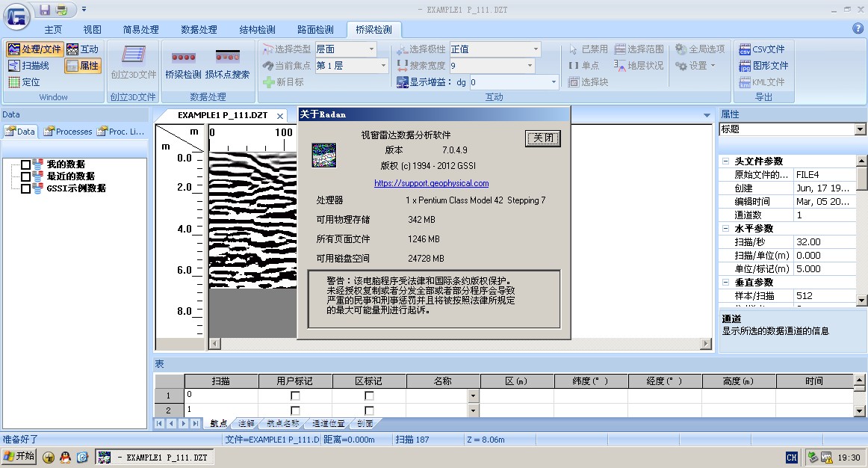The image size is (868, 468).
Task: Open the Radan application orb menu
Action: (x=16, y=16)
